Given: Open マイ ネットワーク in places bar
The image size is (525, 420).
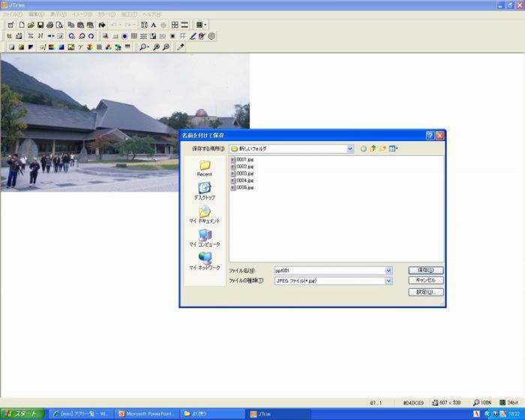Looking at the screenshot, I should coord(205,261).
